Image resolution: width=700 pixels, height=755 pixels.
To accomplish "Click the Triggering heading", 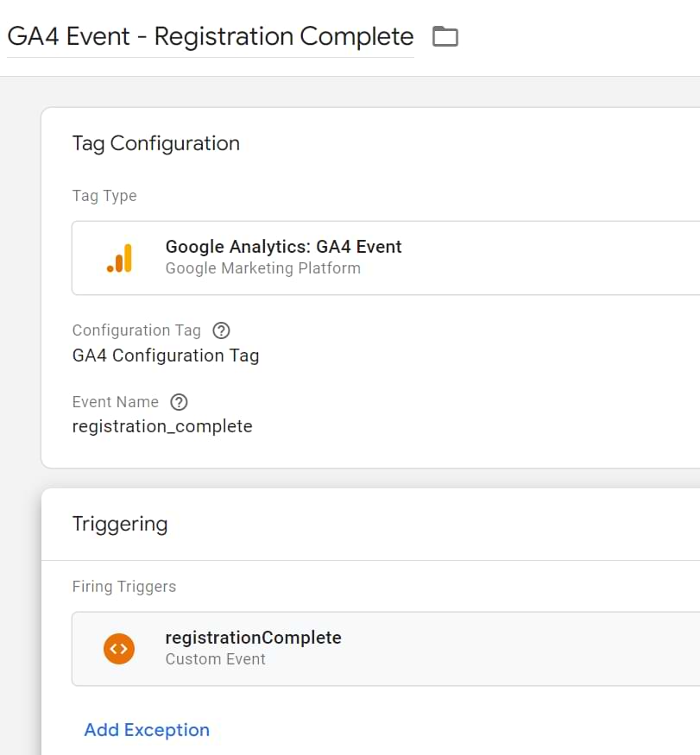I will tap(120, 524).
